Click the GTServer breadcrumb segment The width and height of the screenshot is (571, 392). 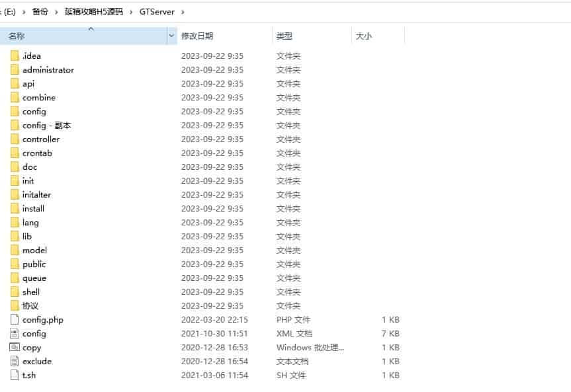pos(157,12)
